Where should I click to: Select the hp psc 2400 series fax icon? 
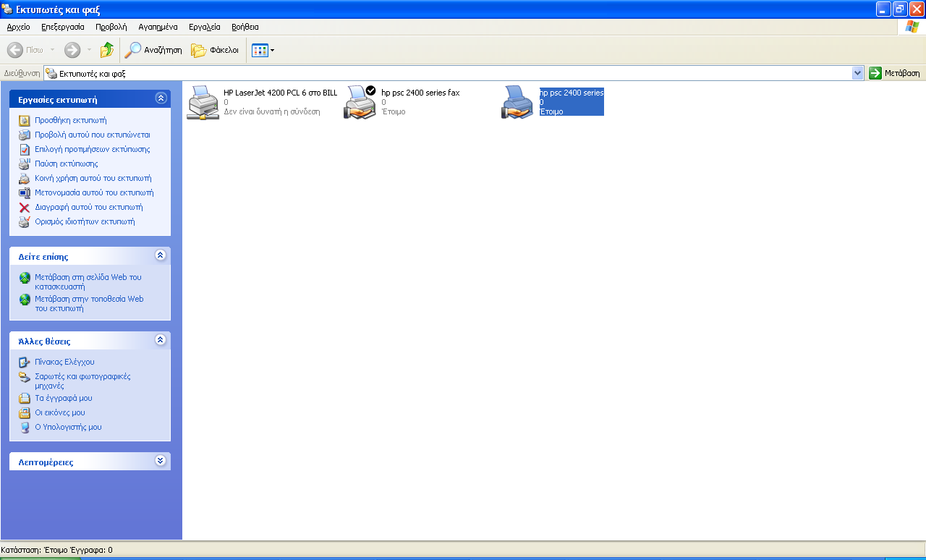pos(360,102)
